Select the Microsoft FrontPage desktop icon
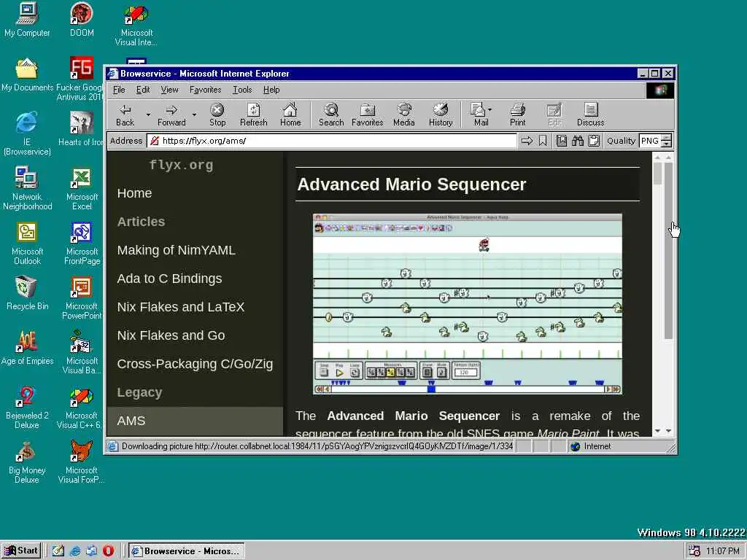 tap(82, 244)
